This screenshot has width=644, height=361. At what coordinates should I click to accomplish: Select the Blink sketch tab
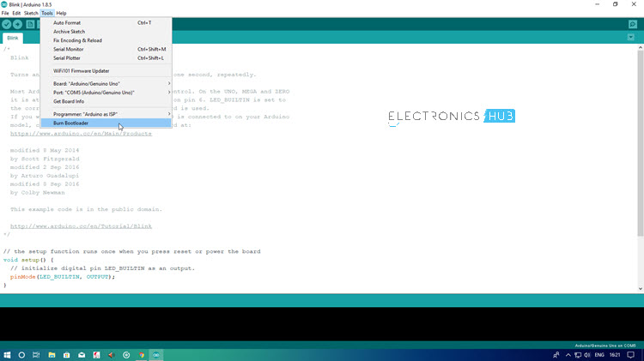13,38
